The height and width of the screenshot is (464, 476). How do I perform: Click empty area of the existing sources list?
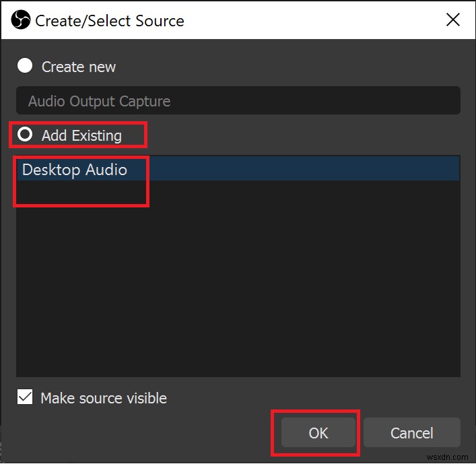point(238,283)
